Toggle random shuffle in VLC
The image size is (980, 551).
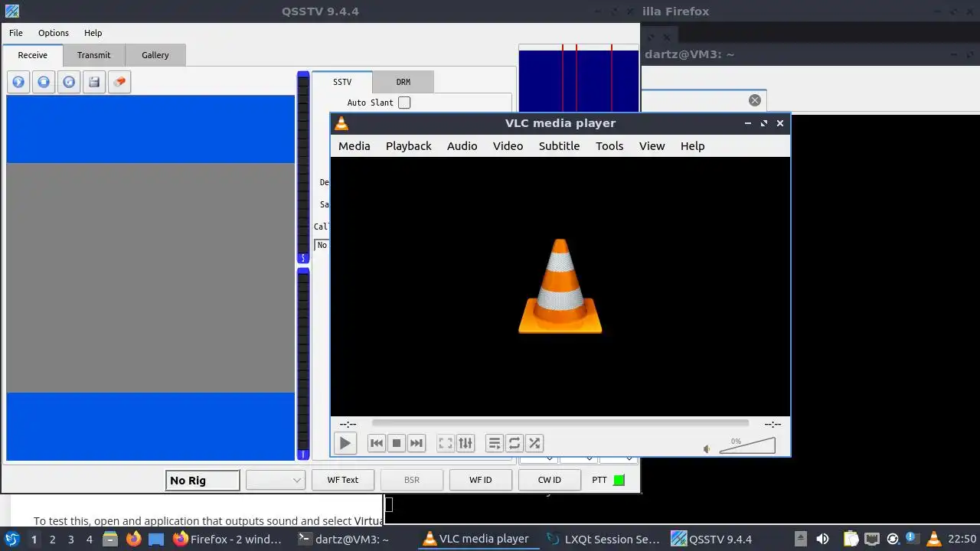click(x=534, y=443)
